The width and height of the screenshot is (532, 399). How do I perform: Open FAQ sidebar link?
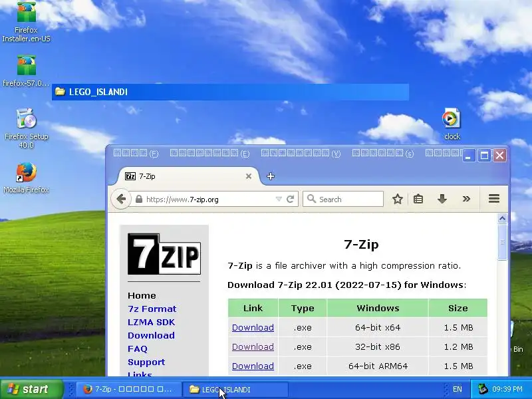[138, 348]
